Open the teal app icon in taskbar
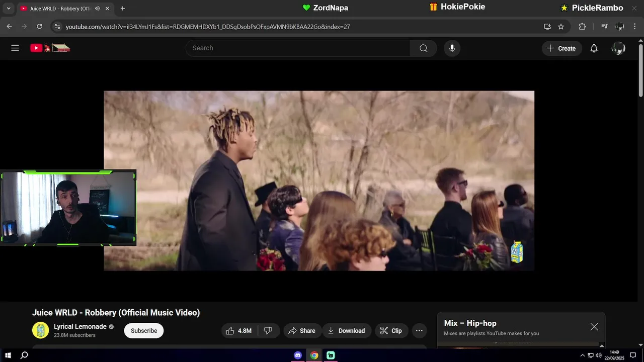The image size is (644, 362). (x=331, y=355)
